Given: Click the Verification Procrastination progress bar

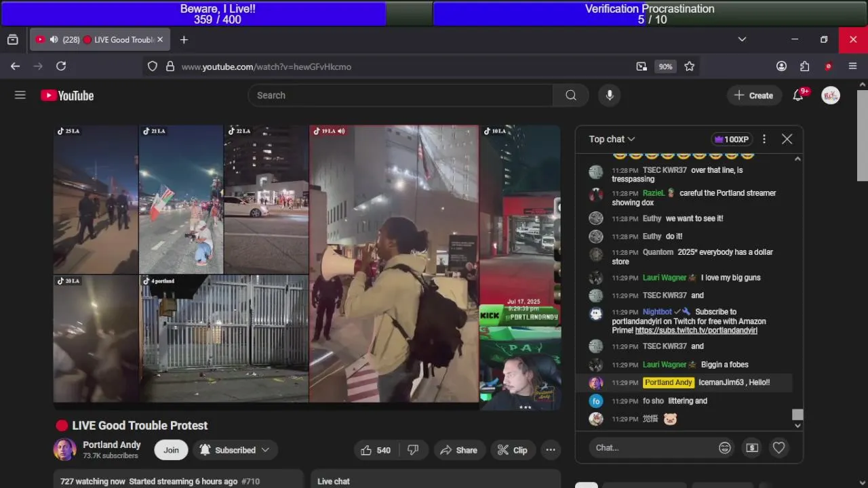Looking at the screenshot, I should click(x=650, y=14).
